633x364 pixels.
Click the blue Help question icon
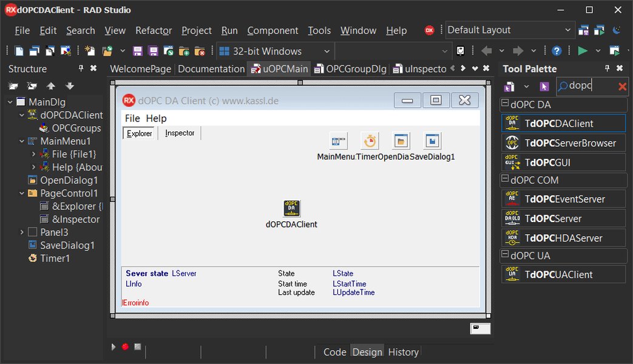557,51
